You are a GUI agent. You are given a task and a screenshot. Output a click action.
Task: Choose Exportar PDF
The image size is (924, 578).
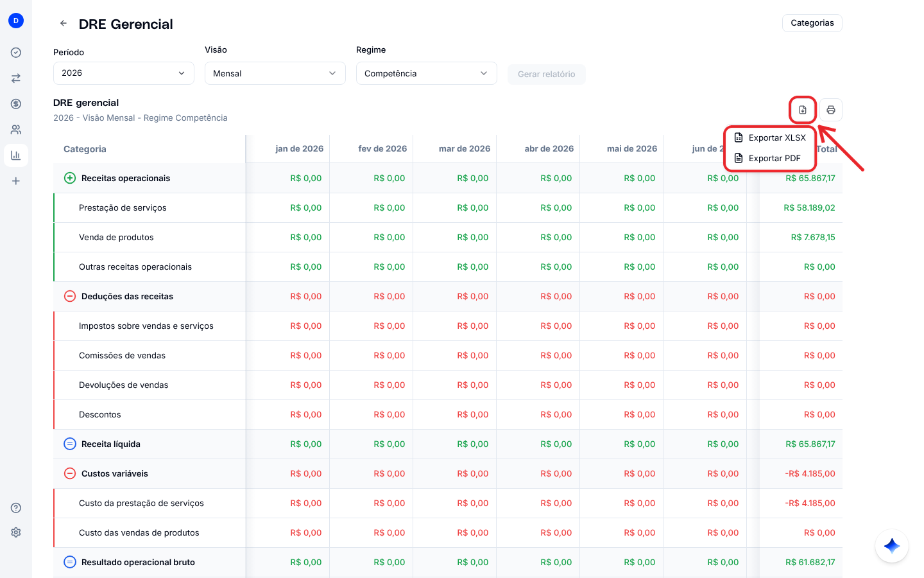tap(770, 158)
